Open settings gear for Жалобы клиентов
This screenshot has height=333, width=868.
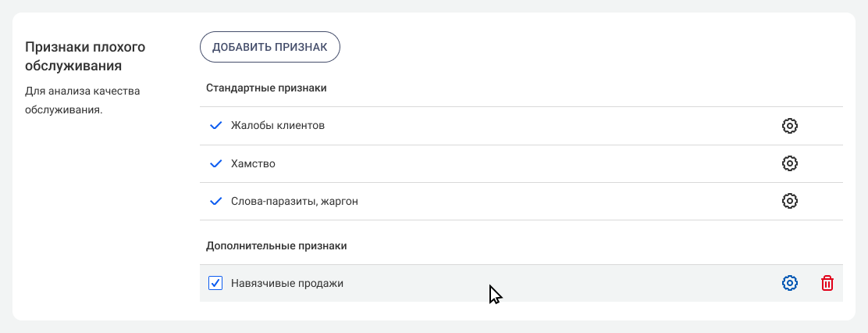(789, 126)
